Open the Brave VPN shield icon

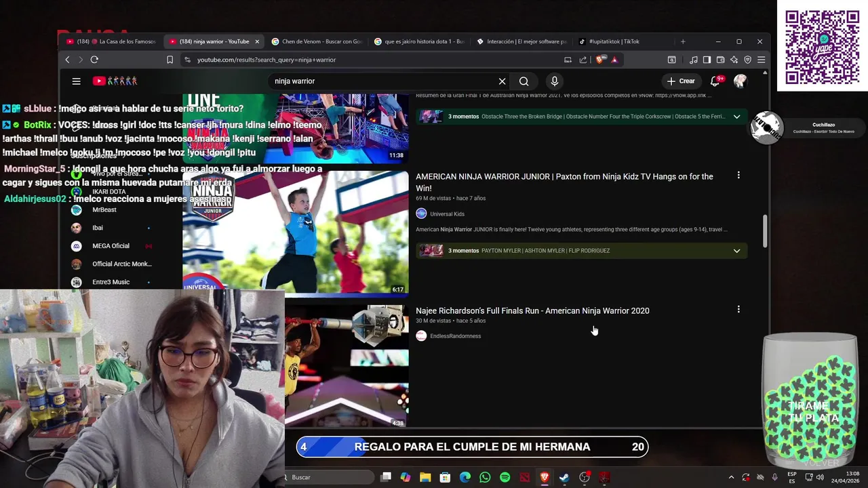[747, 60]
